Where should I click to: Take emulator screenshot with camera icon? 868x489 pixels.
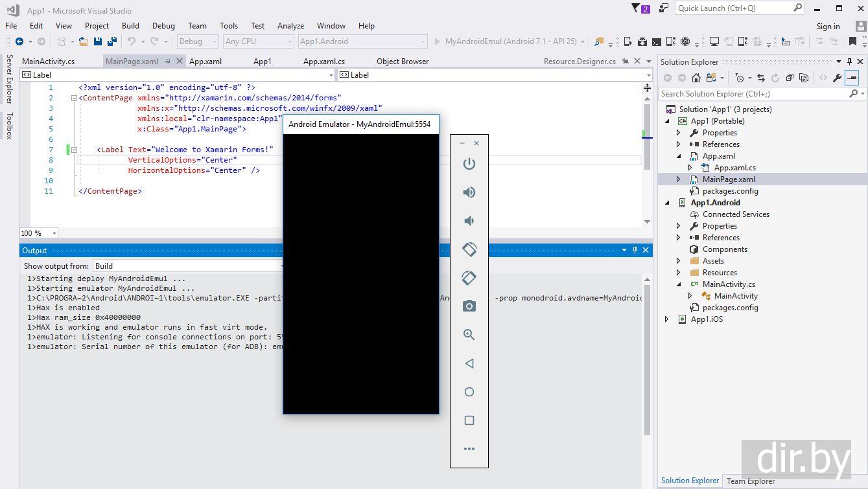469,306
